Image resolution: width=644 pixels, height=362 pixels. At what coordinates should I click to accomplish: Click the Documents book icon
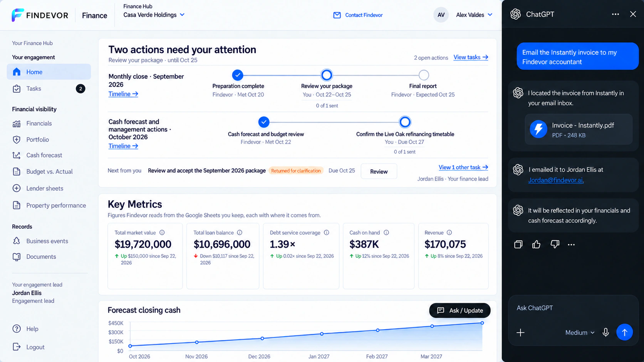pos(17,257)
